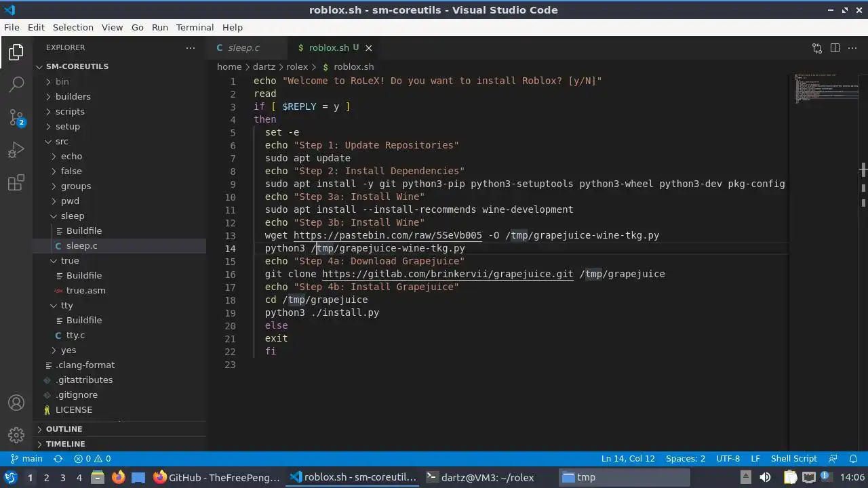The width and height of the screenshot is (868, 488).
Task: Click the pastebin.com URL on line 13
Action: pyautogui.click(x=388, y=235)
